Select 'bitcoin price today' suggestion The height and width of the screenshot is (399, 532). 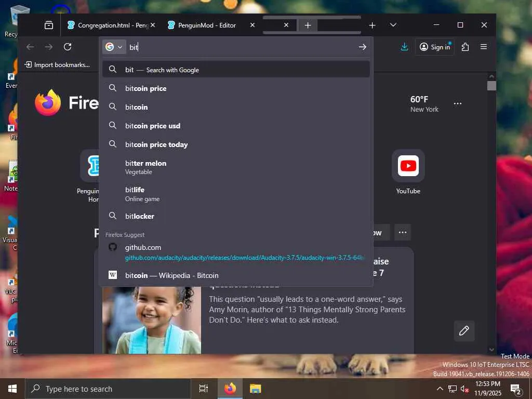click(x=236, y=144)
